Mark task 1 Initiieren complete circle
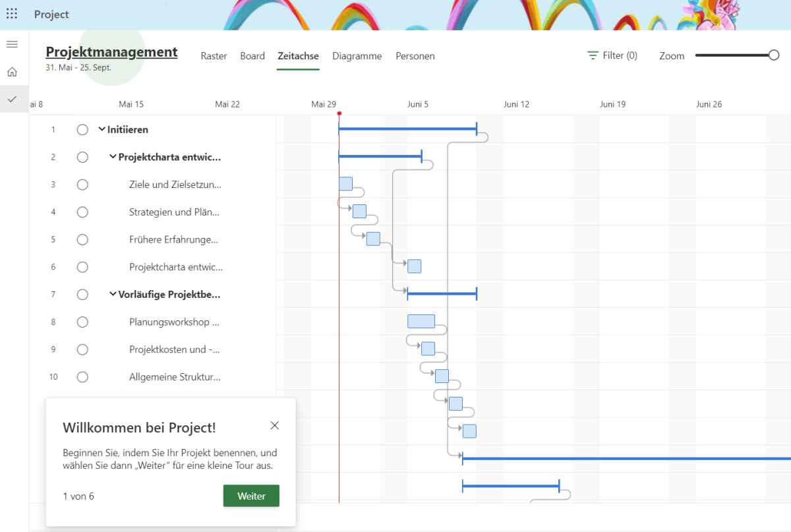Viewport: 791px width, 532px height. pos(82,130)
